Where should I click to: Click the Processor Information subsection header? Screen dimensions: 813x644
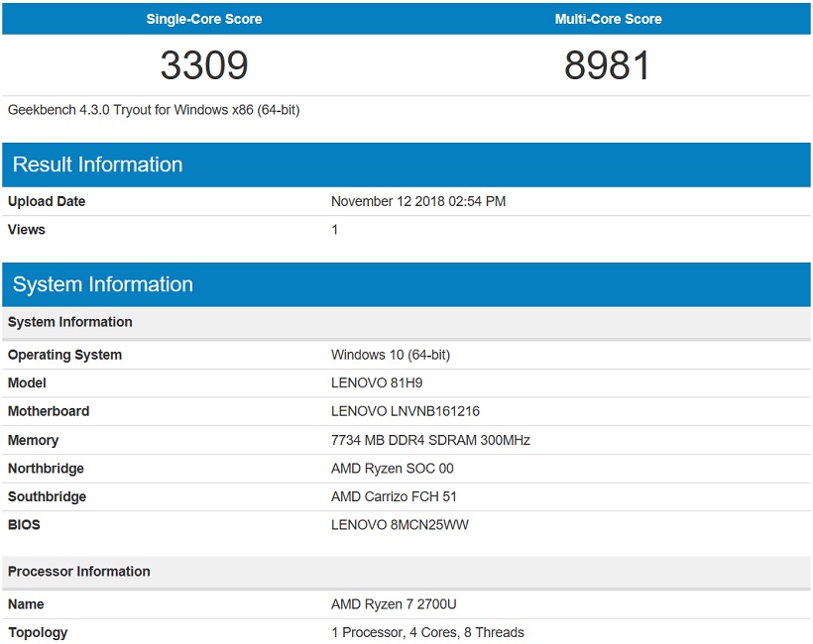pyautogui.click(x=79, y=571)
